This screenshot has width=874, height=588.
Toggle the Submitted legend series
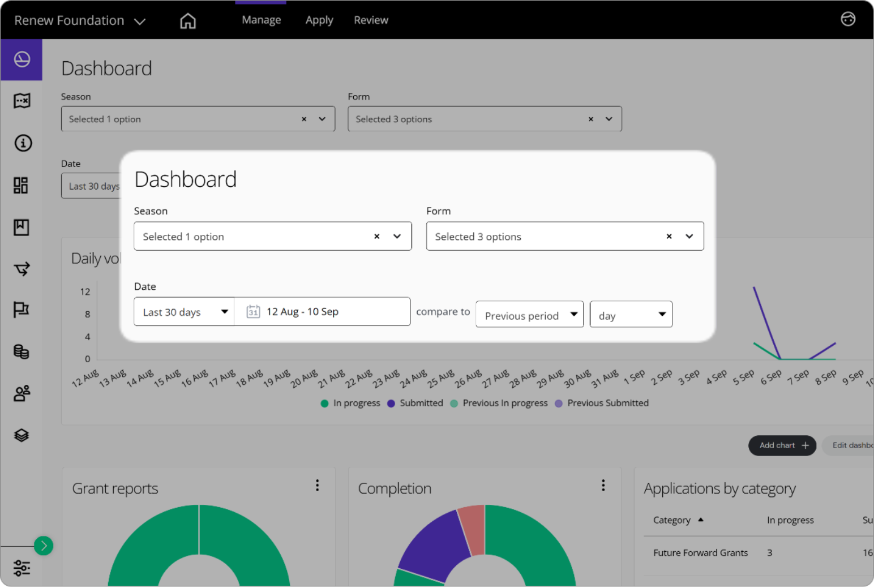click(415, 403)
